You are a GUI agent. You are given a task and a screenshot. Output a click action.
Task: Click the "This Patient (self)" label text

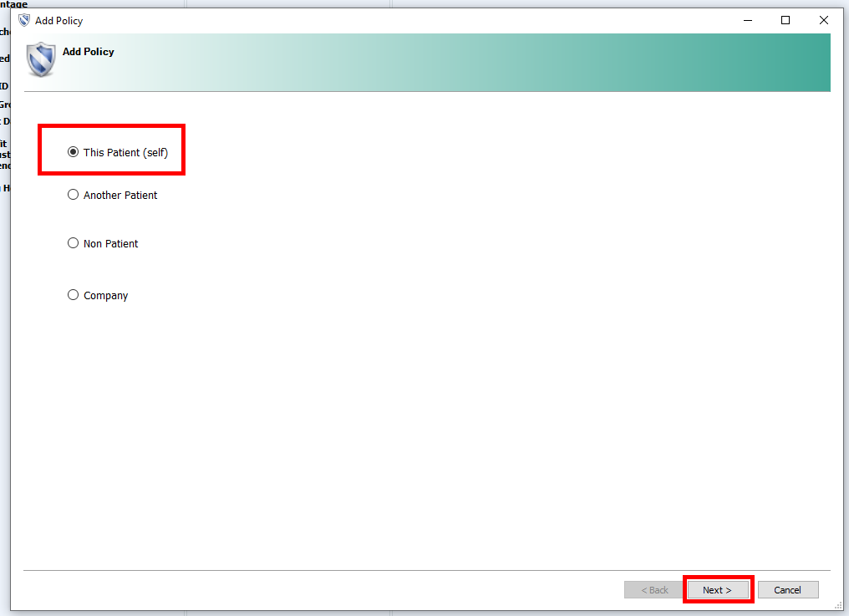click(x=125, y=153)
